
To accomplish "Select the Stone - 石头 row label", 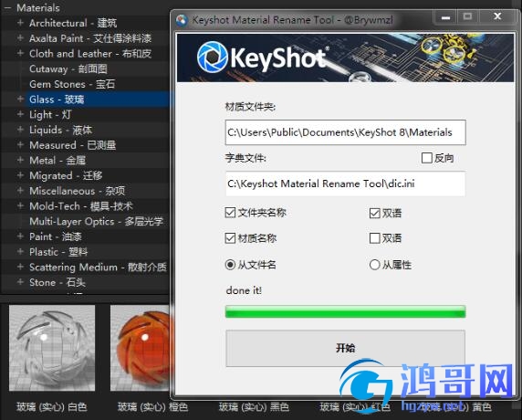I will tap(57, 282).
